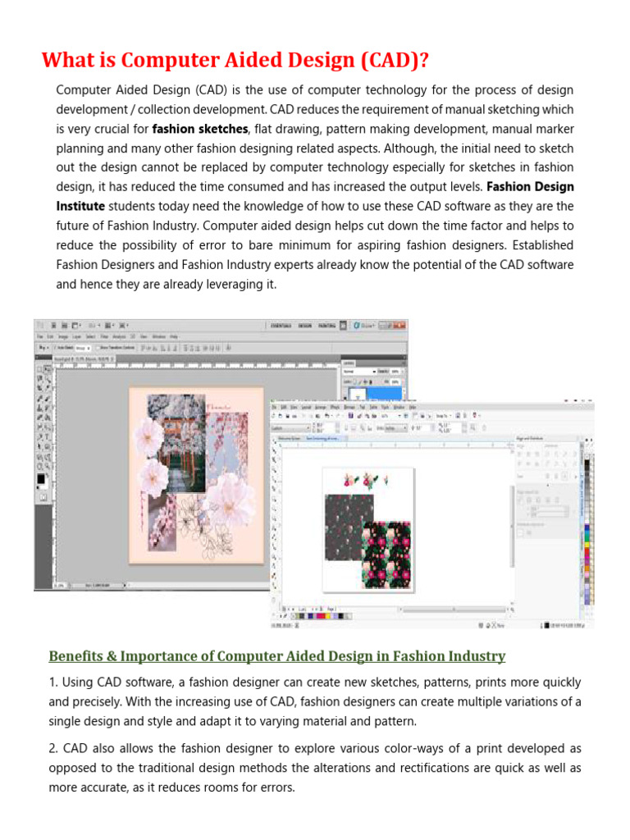Select the Pick tool in CorelDRAW toolbox

pos(274,442)
